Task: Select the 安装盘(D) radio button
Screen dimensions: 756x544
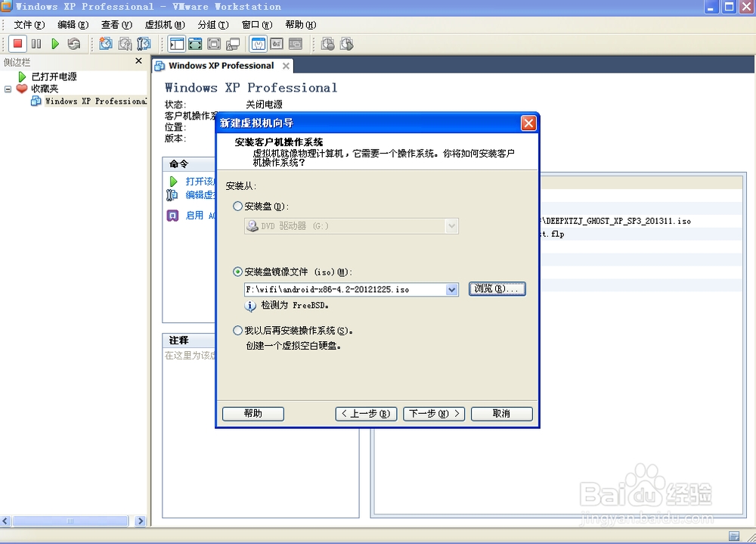Action: tap(237, 206)
